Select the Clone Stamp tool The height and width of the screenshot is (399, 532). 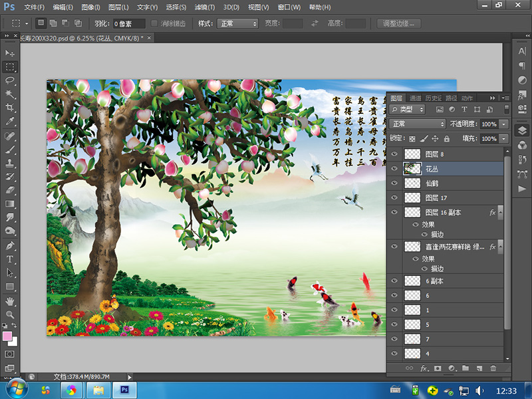[9, 163]
